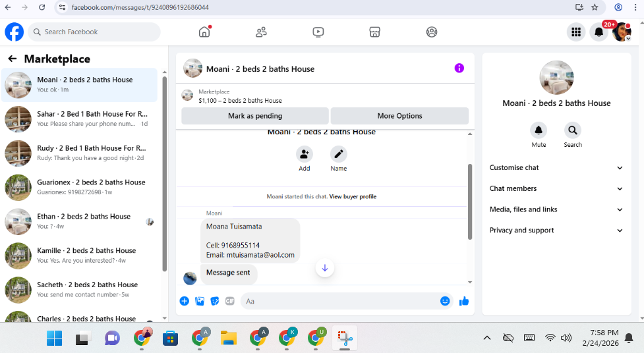The width and height of the screenshot is (644, 353).
Task: Open volume control in system tray
Action: 566,338
